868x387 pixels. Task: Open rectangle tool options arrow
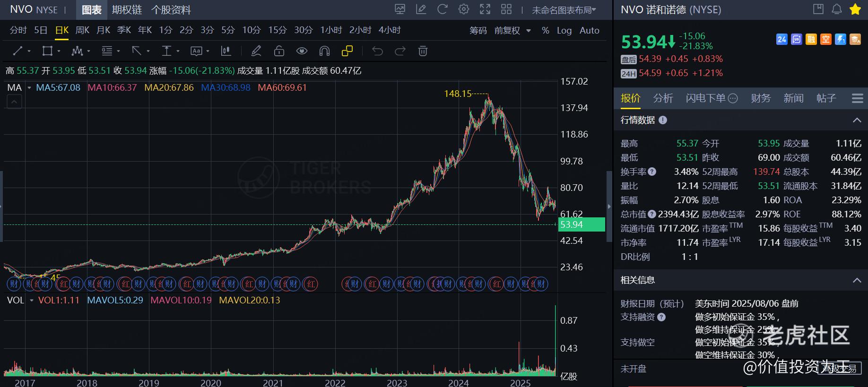click(59, 51)
